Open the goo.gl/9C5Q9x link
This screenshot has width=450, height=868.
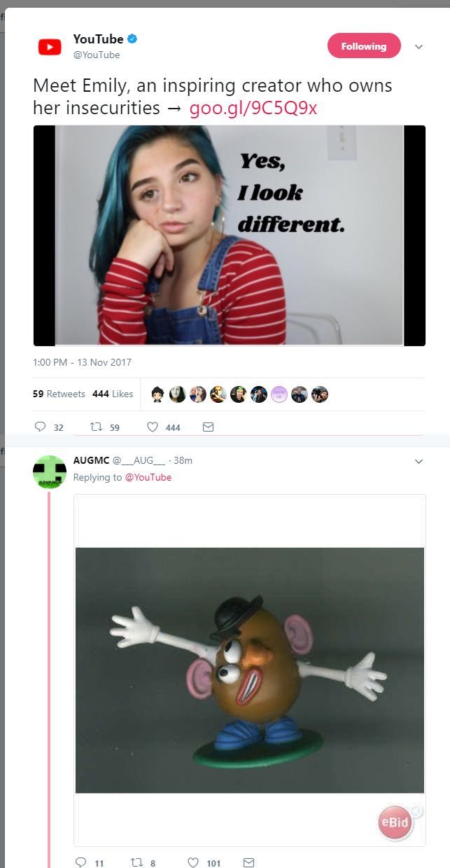(253, 109)
